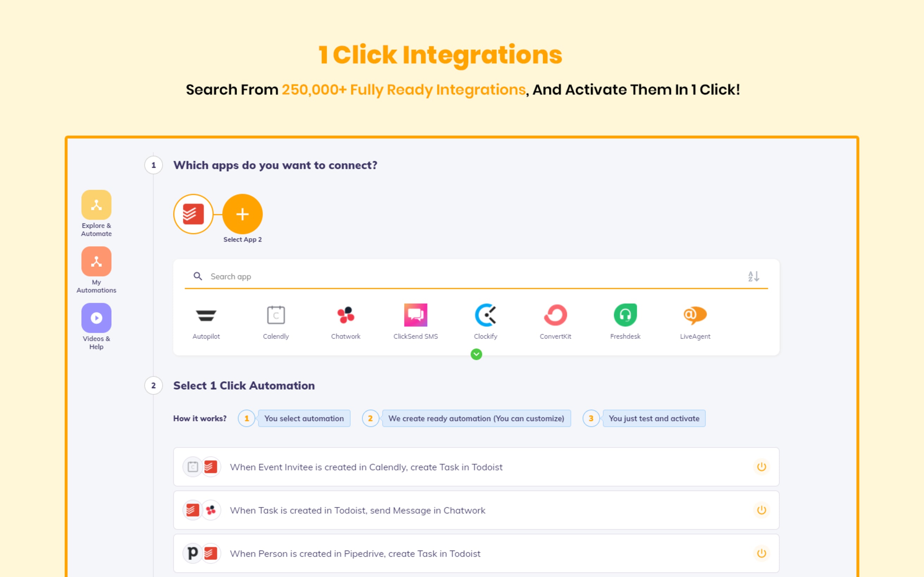The height and width of the screenshot is (577, 924).
Task: Click the green checkmark confirmation indicator
Action: 476,354
